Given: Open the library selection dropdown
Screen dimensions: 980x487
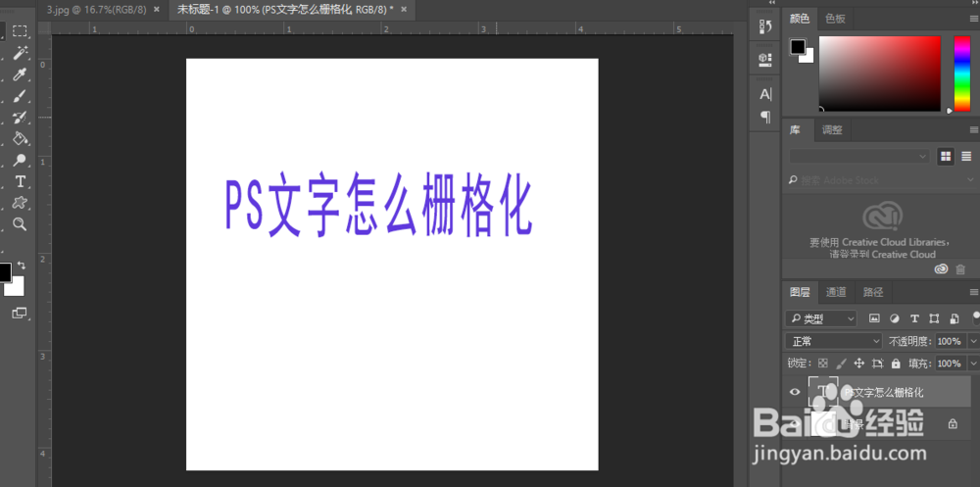Looking at the screenshot, I should pyautogui.click(x=859, y=156).
